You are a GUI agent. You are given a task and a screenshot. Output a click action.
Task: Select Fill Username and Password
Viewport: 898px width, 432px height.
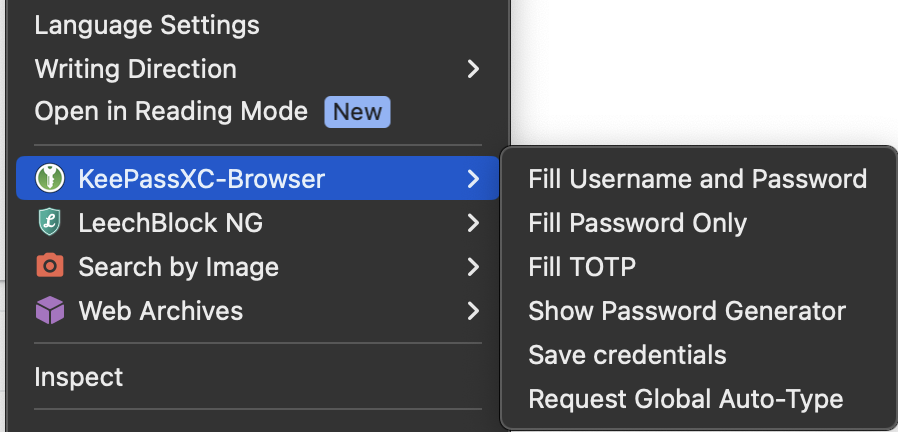pyautogui.click(x=697, y=179)
